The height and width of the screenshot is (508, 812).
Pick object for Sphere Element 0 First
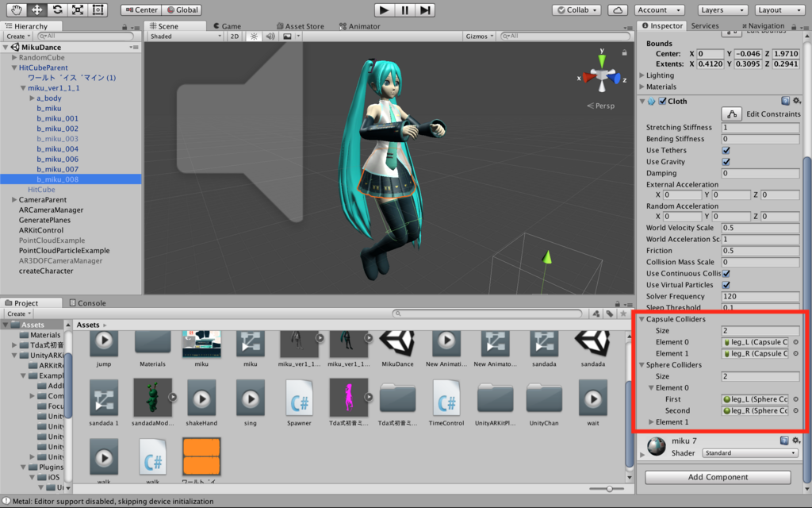coord(795,399)
